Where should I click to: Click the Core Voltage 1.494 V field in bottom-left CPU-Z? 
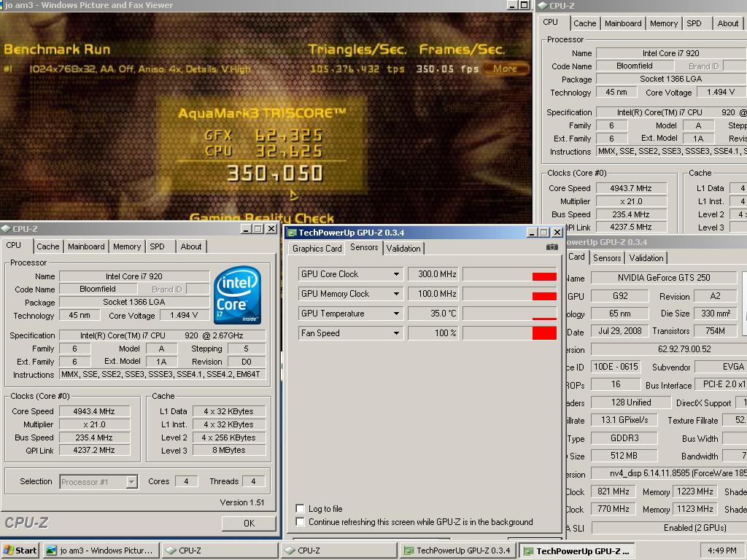coord(183,315)
